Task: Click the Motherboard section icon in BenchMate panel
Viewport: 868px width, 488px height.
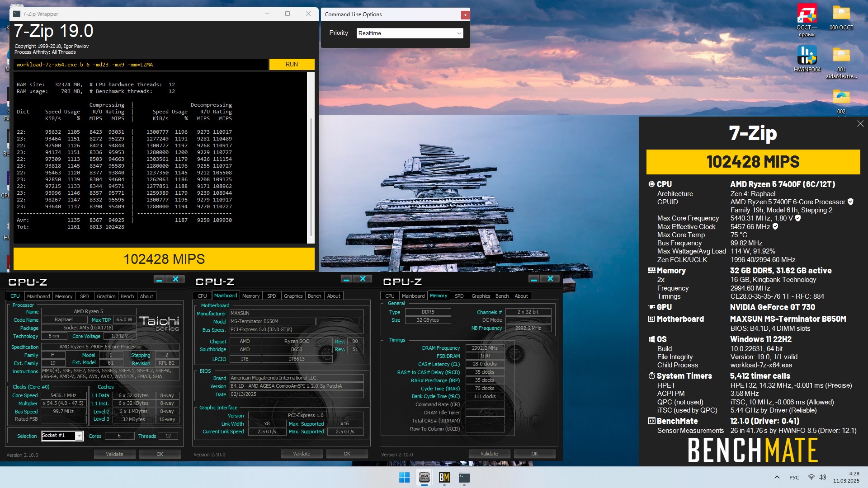Action: (651, 319)
